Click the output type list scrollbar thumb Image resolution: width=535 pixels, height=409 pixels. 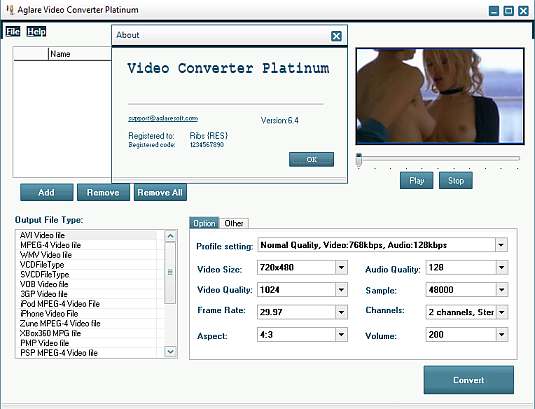click(x=170, y=273)
